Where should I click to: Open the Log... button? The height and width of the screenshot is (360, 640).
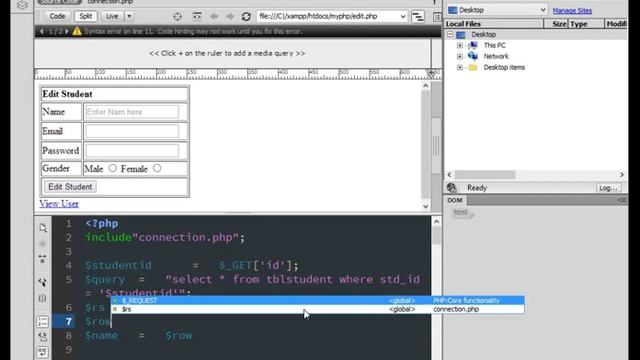click(x=608, y=188)
